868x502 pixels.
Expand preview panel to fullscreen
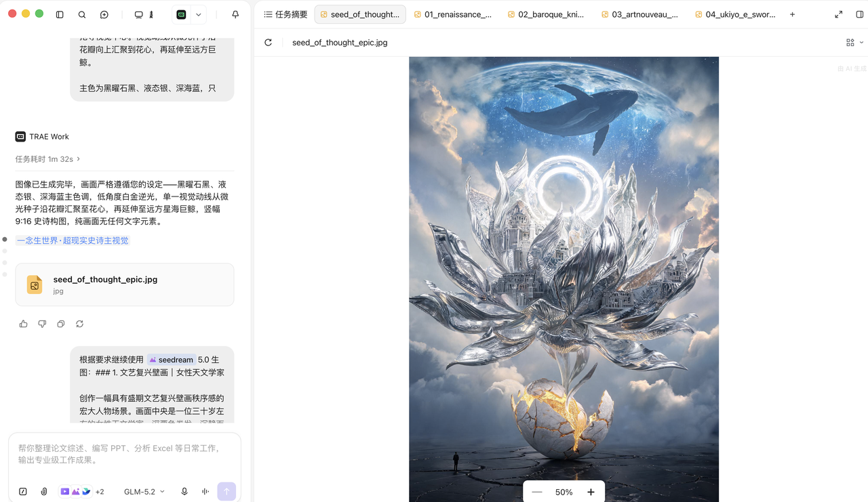[x=838, y=14]
